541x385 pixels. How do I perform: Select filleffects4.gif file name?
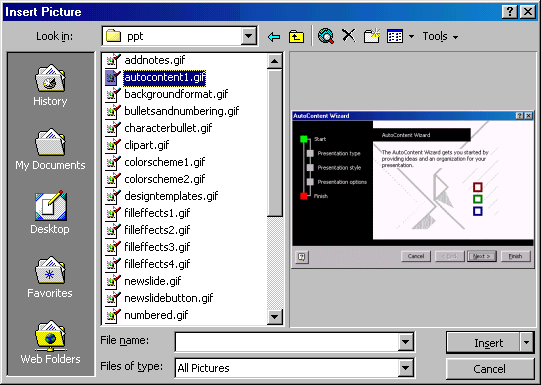(x=157, y=264)
